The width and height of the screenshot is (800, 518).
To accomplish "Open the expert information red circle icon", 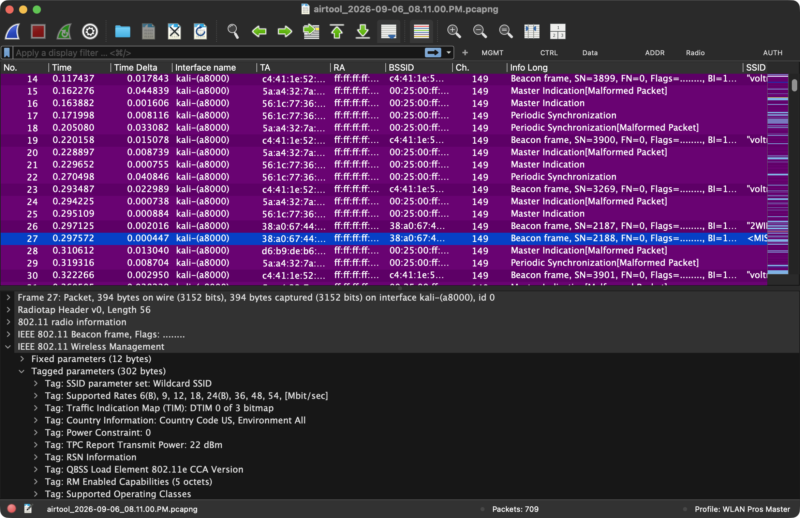I will click(11, 509).
